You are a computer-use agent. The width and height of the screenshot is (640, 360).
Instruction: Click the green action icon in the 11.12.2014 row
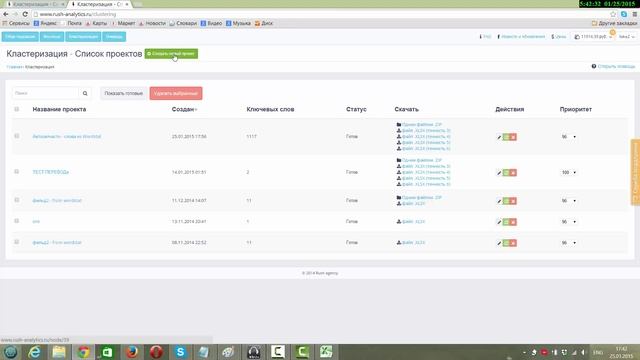506,201
